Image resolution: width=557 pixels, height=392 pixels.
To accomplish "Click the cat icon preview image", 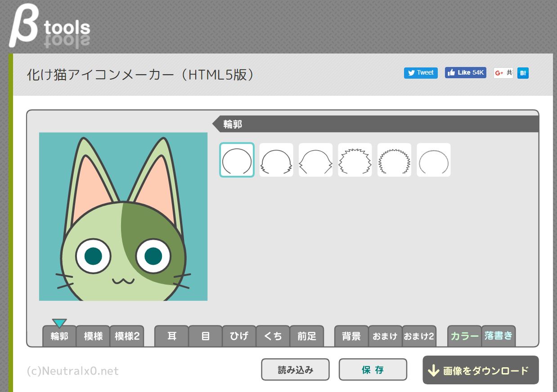I will (x=123, y=216).
